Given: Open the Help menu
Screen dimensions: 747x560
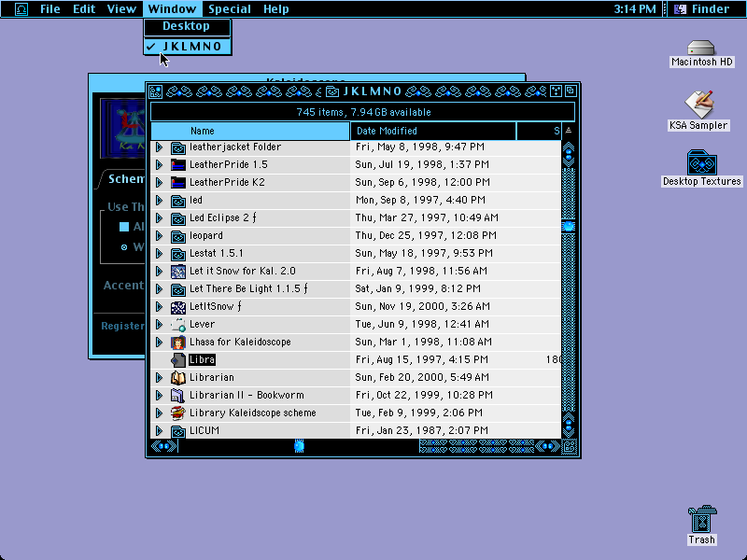Looking at the screenshot, I should [x=276, y=9].
